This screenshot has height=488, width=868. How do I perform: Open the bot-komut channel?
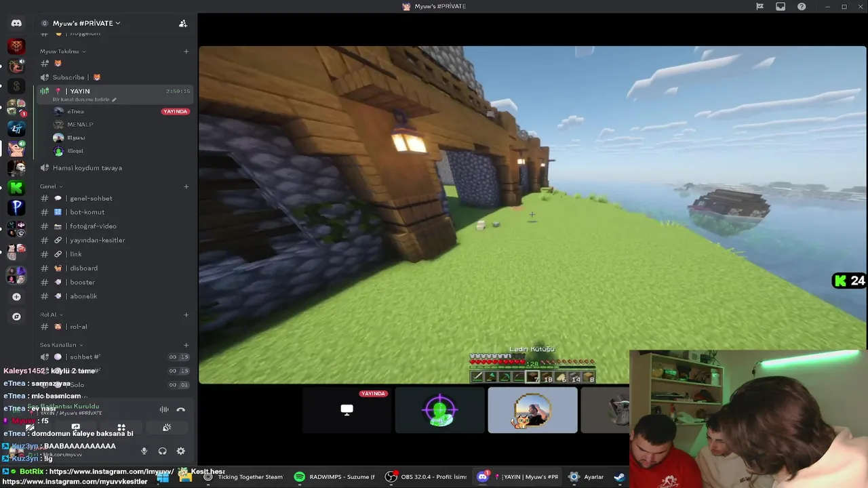tap(115, 212)
